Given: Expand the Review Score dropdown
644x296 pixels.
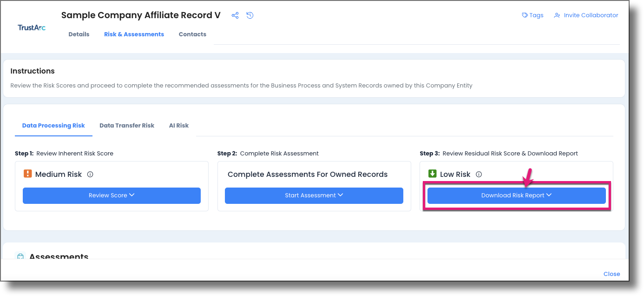Looking at the screenshot, I should point(112,195).
